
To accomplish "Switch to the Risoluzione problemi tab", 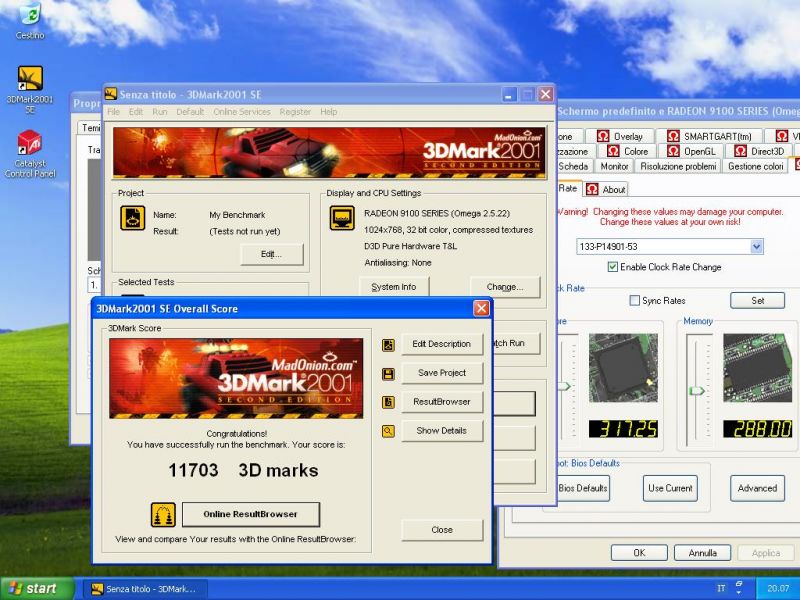I will 678,166.
